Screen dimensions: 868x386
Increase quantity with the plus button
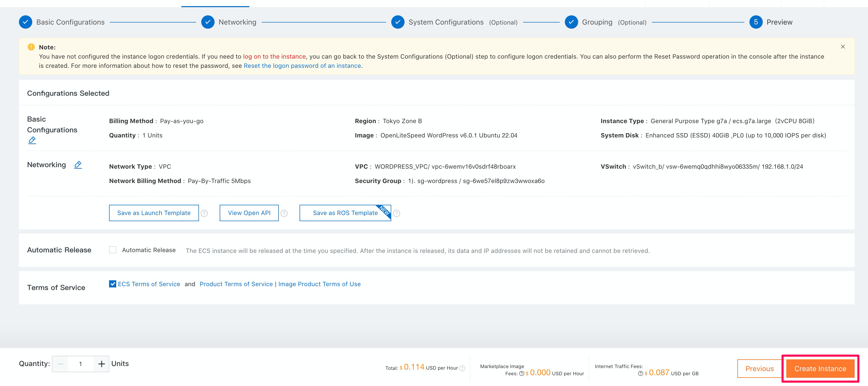(101, 364)
